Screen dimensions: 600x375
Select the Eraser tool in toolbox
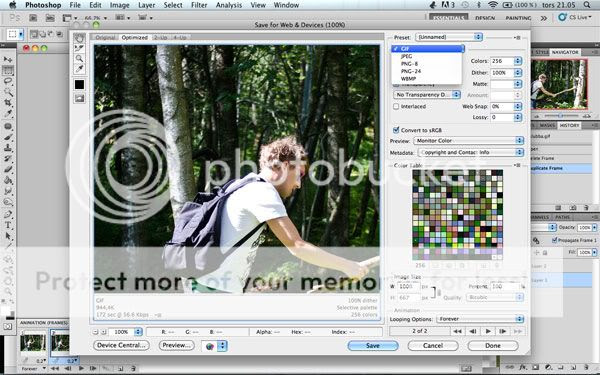(x=8, y=169)
